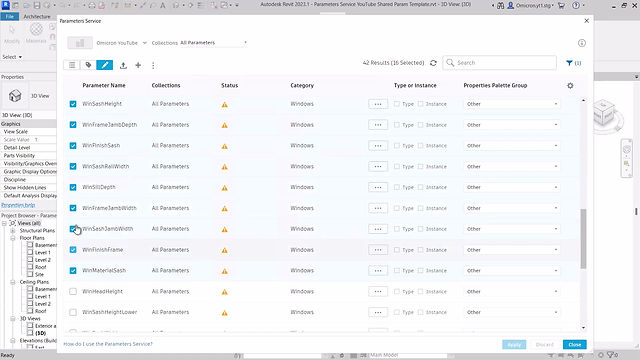Toggle the pencil edit mode icon
The width and height of the screenshot is (640, 360).
(104, 65)
